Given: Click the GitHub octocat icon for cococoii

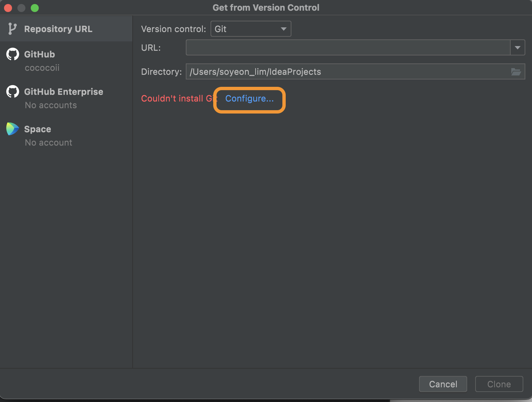Looking at the screenshot, I should click(13, 54).
